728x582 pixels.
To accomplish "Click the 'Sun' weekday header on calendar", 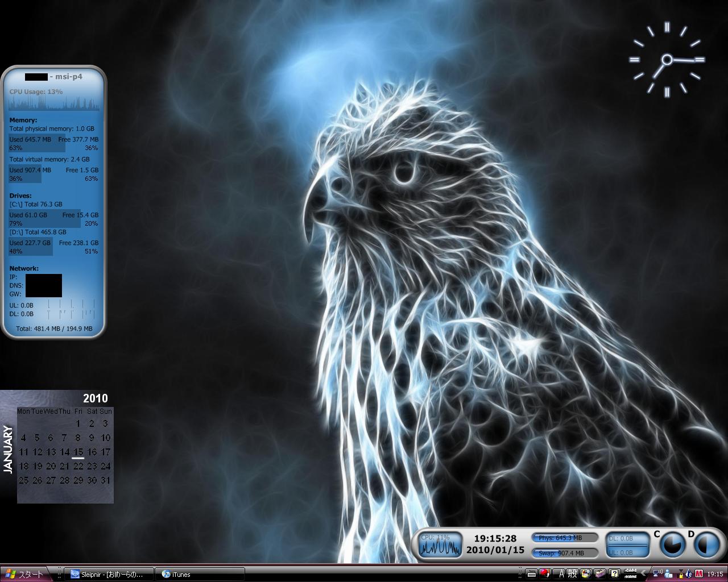I will 106,411.
